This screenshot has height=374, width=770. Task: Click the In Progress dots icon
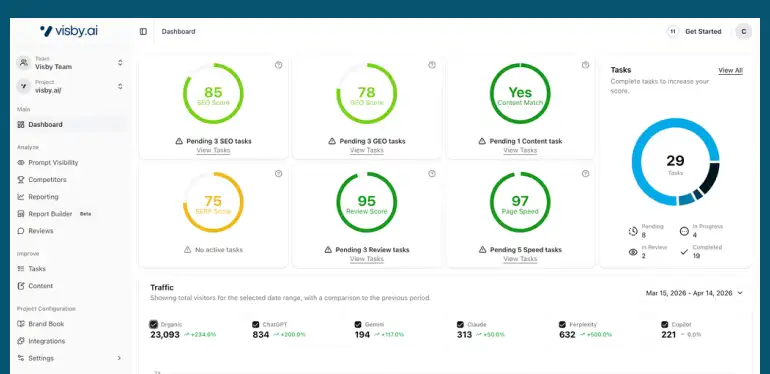pos(684,231)
